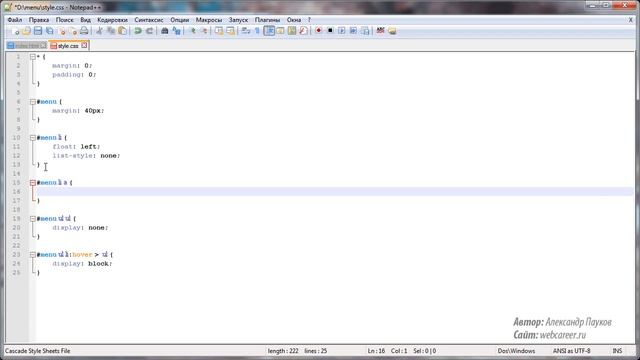Click the 'display: block;' code line
The height and width of the screenshot is (360, 640).
82,264
